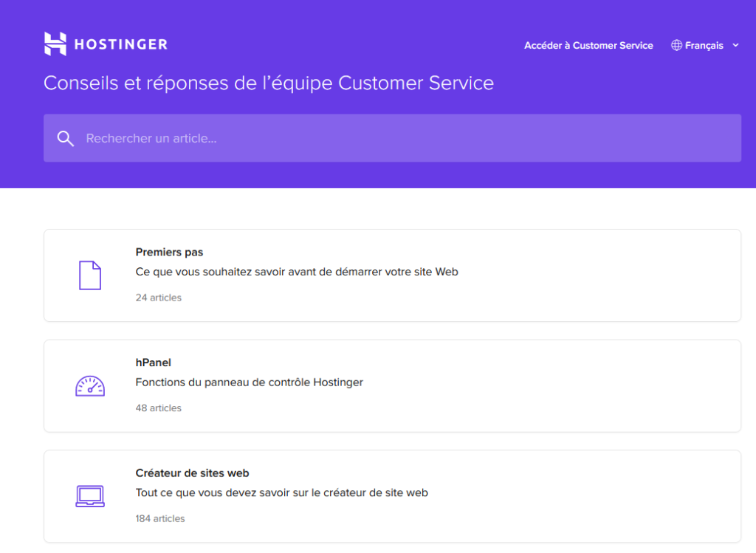Click Fonctions du panneau de contrôle Hostinger

pyautogui.click(x=250, y=382)
